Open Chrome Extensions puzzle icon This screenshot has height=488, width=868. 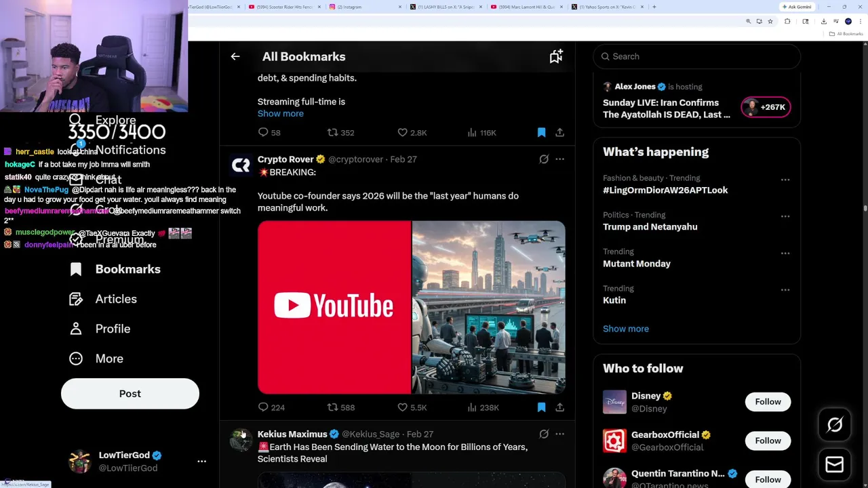tap(787, 22)
